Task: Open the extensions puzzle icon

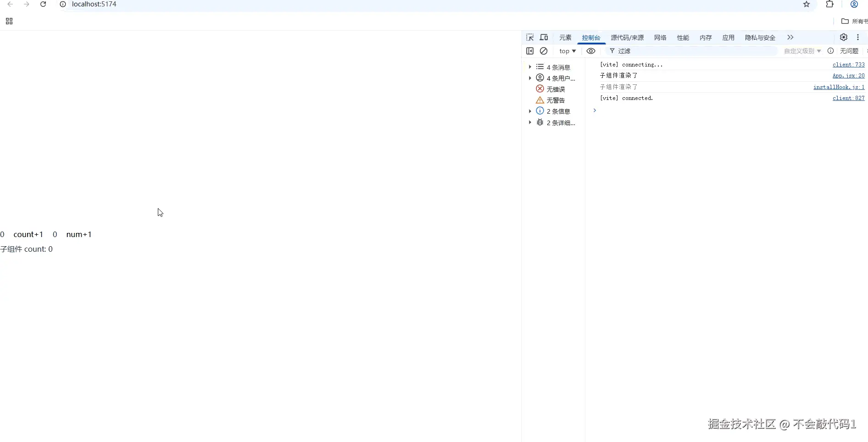Action: pyautogui.click(x=829, y=4)
